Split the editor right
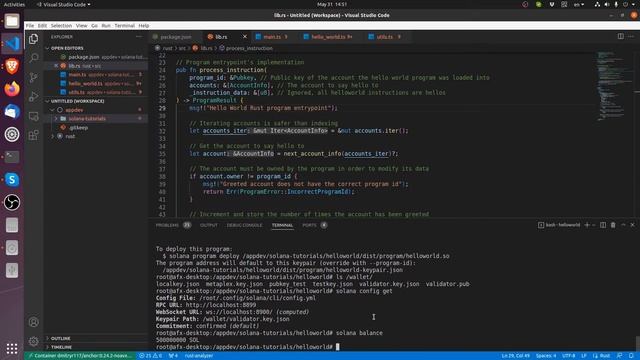Screen dimensions: 640x360 [x=620, y=36]
